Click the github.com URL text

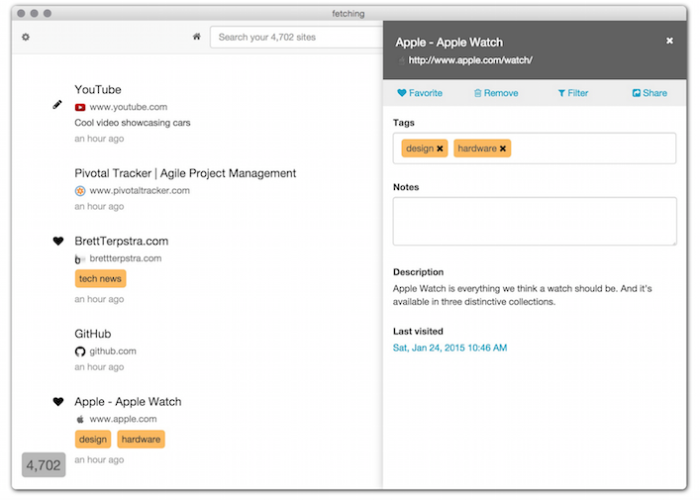pyautogui.click(x=113, y=351)
